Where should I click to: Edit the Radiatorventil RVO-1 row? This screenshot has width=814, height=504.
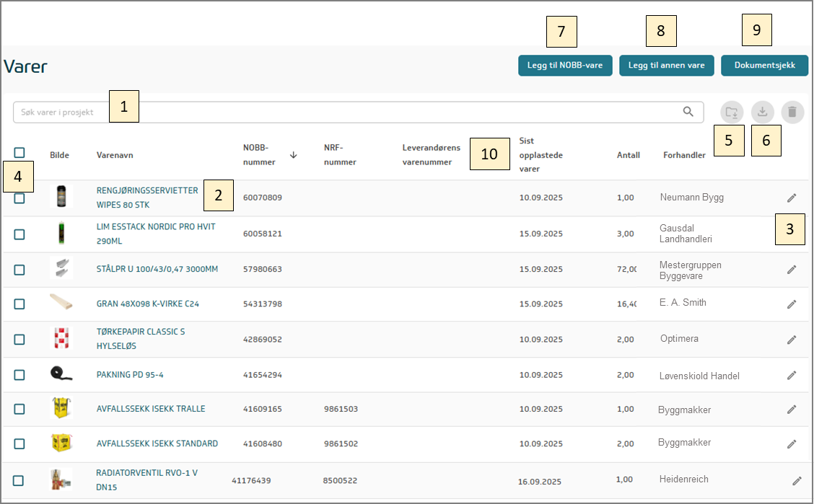797,481
